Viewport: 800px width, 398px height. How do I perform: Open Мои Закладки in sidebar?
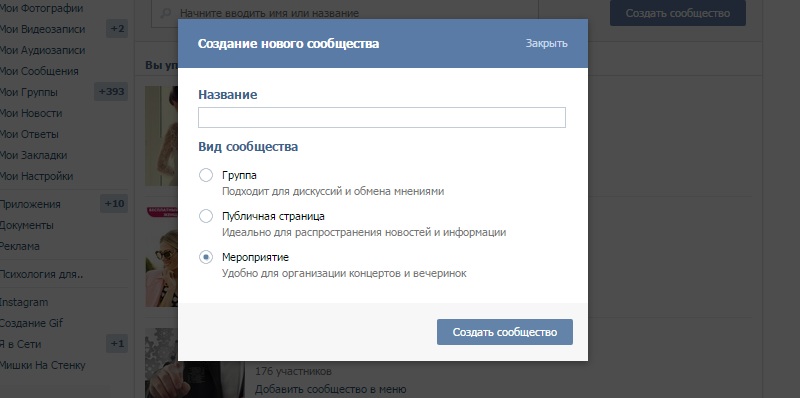pos(34,155)
